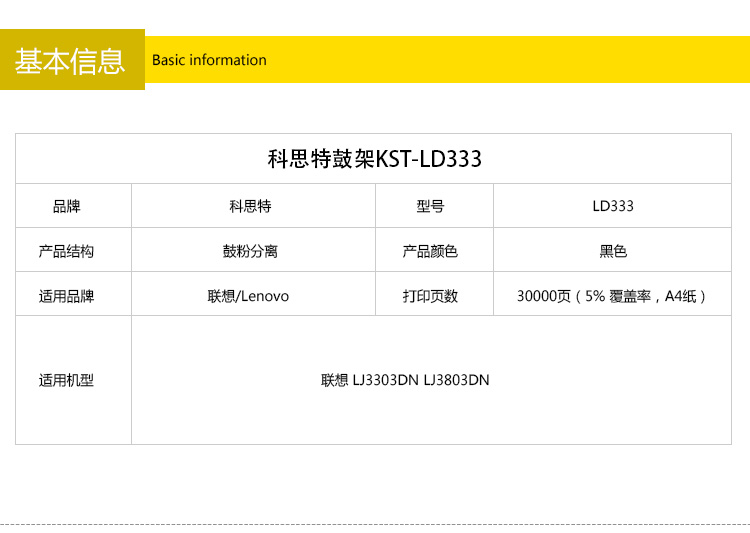750x533 pixels.
Task: Select the model value LD333
Action: coord(613,206)
